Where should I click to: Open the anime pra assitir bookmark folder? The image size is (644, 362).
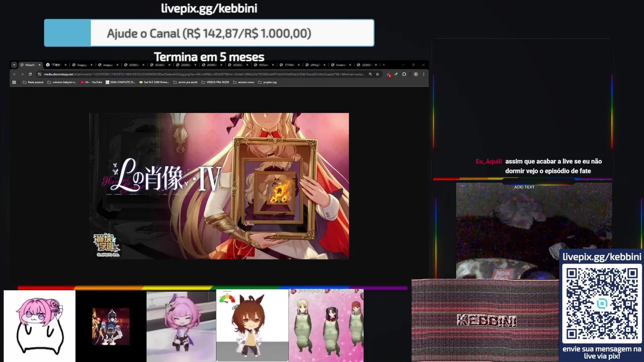186,82
